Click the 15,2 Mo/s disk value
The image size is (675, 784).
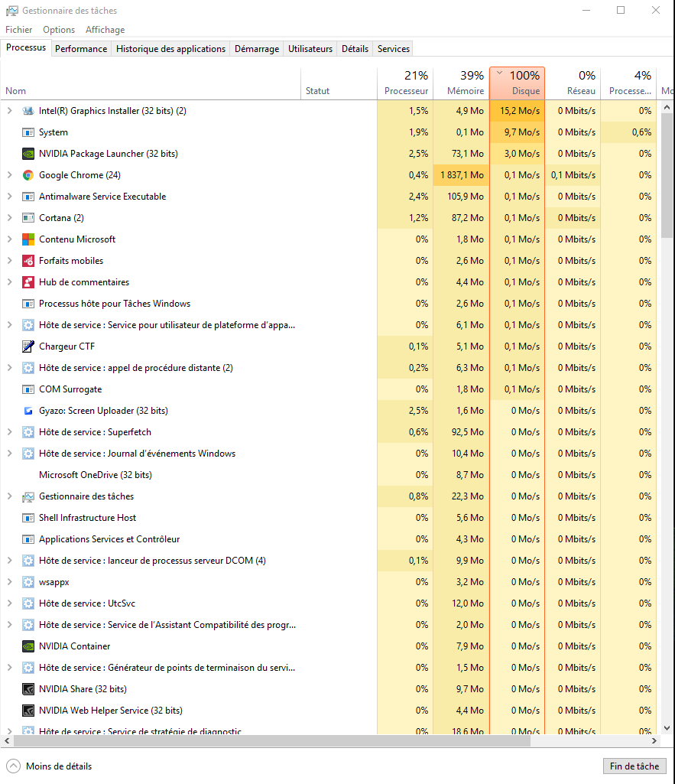pos(517,111)
